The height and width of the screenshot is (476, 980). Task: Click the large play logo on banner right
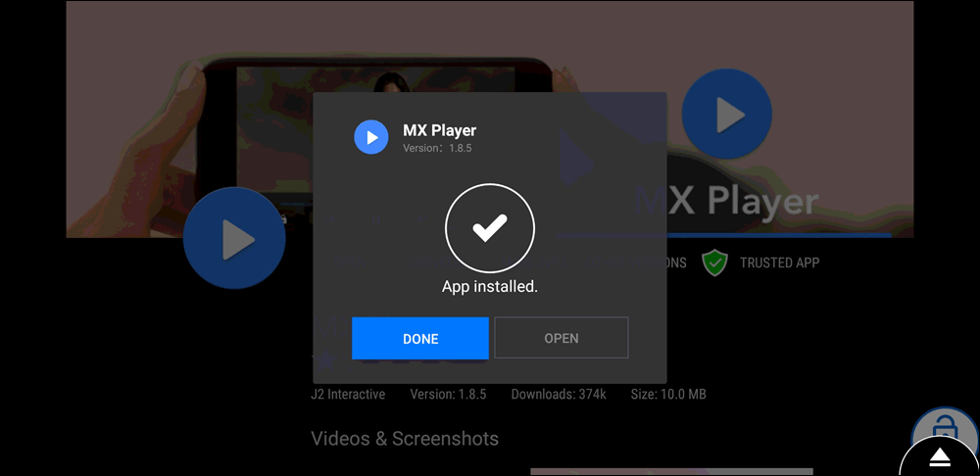pos(727,115)
